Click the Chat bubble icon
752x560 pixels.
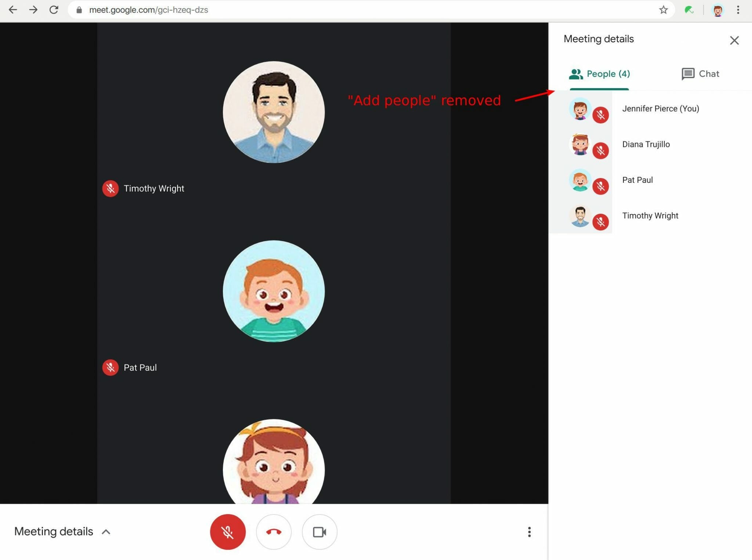(687, 73)
